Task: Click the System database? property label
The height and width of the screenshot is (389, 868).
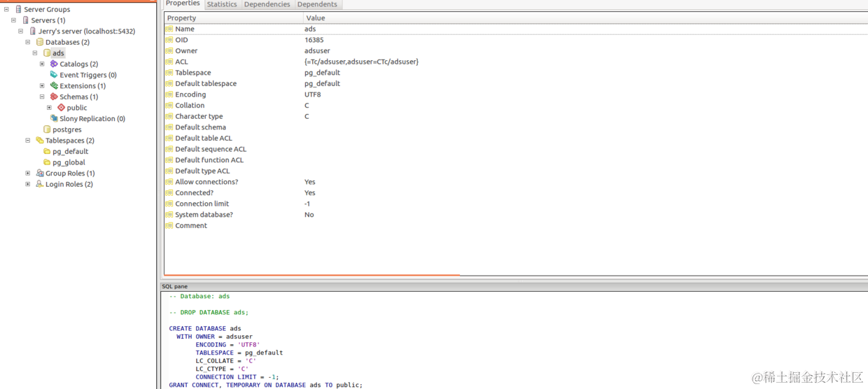Action: tap(204, 215)
